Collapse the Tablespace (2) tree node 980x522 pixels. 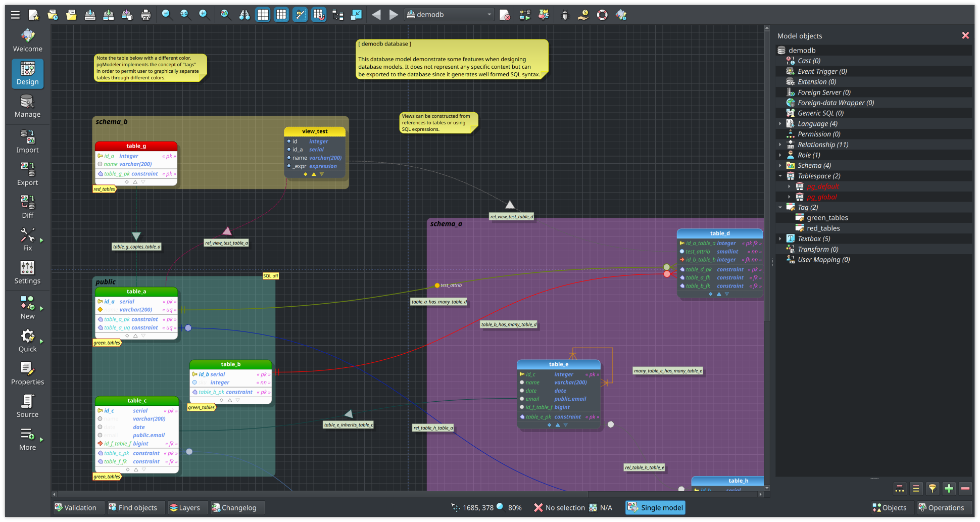point(780,176)
